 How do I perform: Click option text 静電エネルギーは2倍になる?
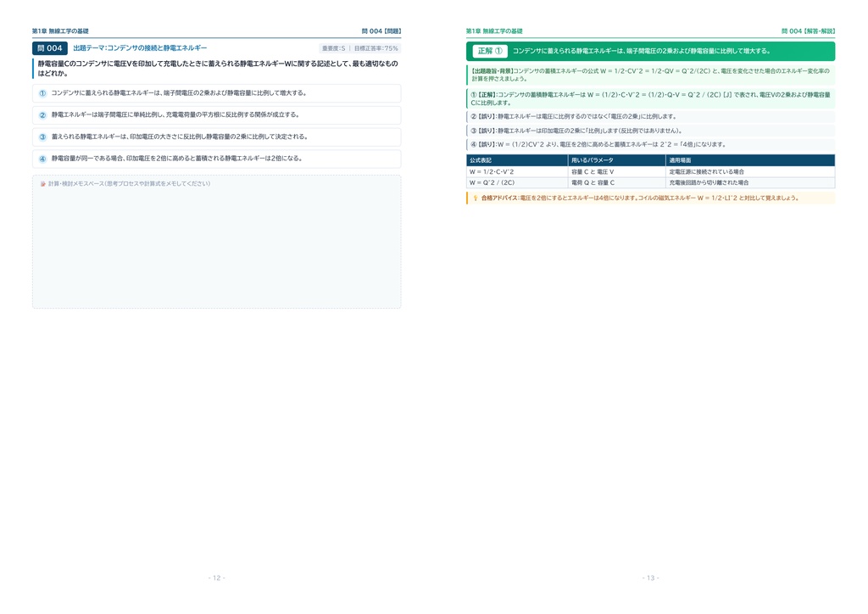pos(176,159)
